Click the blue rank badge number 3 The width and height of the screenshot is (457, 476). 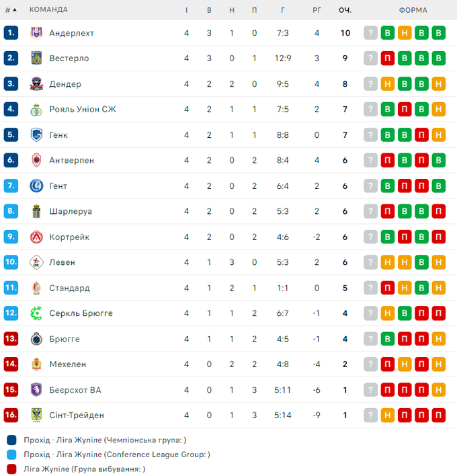pyautogui.click(x=11, y=84)
